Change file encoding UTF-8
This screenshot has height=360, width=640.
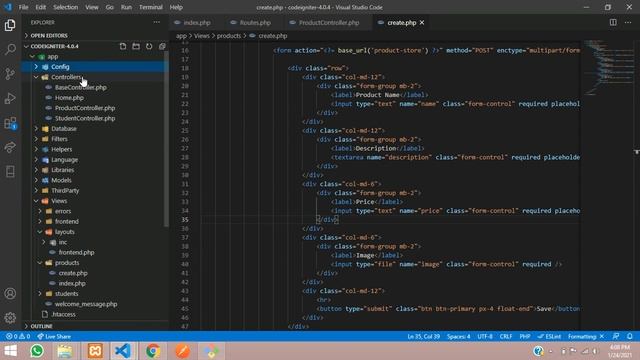pos(485,336)
